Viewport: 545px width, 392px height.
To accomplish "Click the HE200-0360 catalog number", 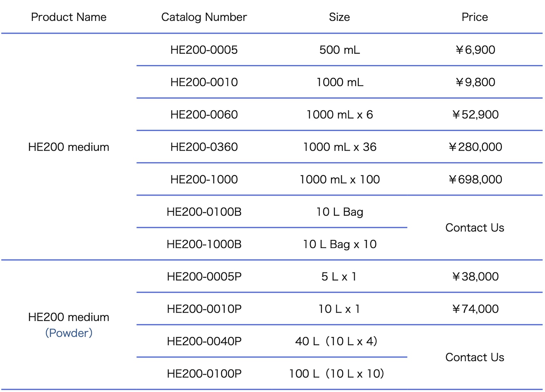I will click(204, 147).
